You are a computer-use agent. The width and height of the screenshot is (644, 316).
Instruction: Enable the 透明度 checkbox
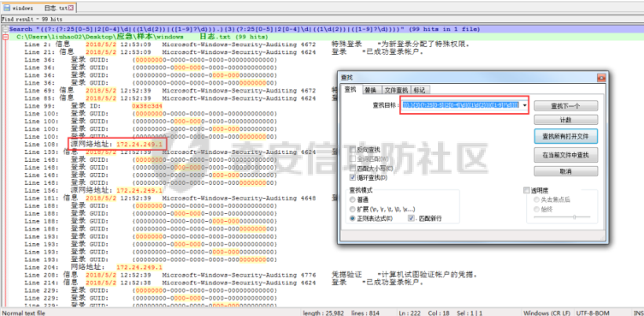(527, 190)
